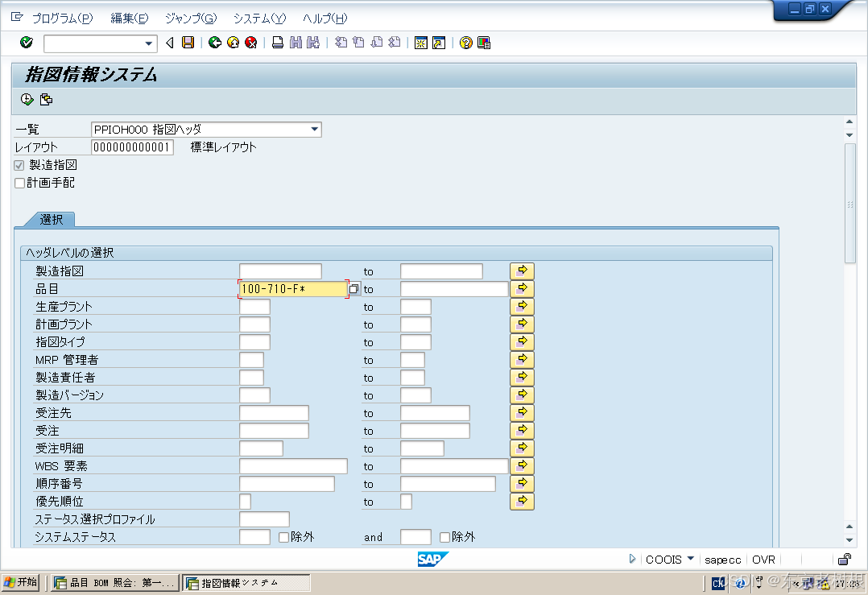Image resolution: width=868 pixels, height=595 pixels.
Task: Open the ジャンプ(G) menu
Action: pos(191,19)
